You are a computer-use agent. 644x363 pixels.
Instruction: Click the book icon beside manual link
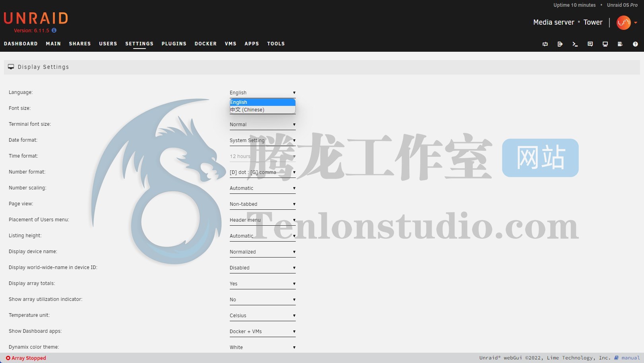[616, 358]
